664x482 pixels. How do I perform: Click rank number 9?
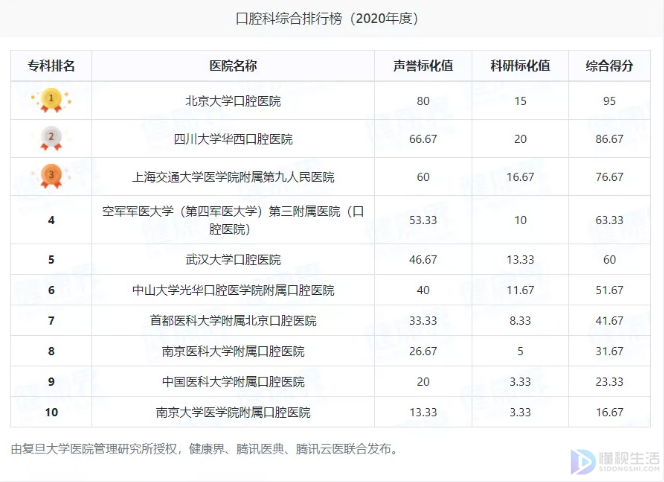coord(51,382)
